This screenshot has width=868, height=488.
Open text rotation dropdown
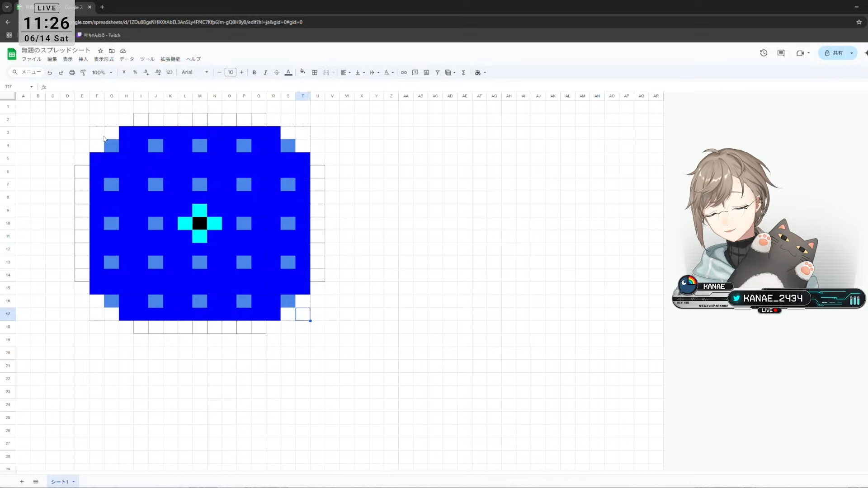click(x=389, y=72)
